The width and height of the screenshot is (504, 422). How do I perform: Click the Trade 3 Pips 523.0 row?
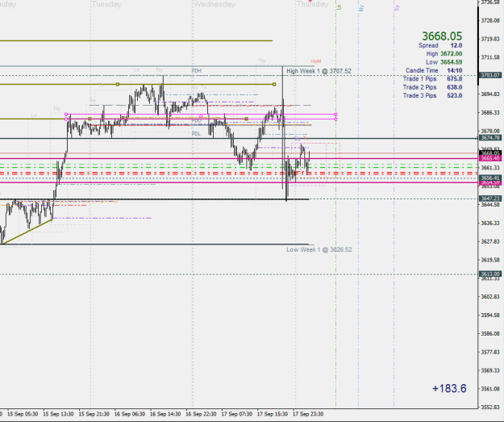433,95
